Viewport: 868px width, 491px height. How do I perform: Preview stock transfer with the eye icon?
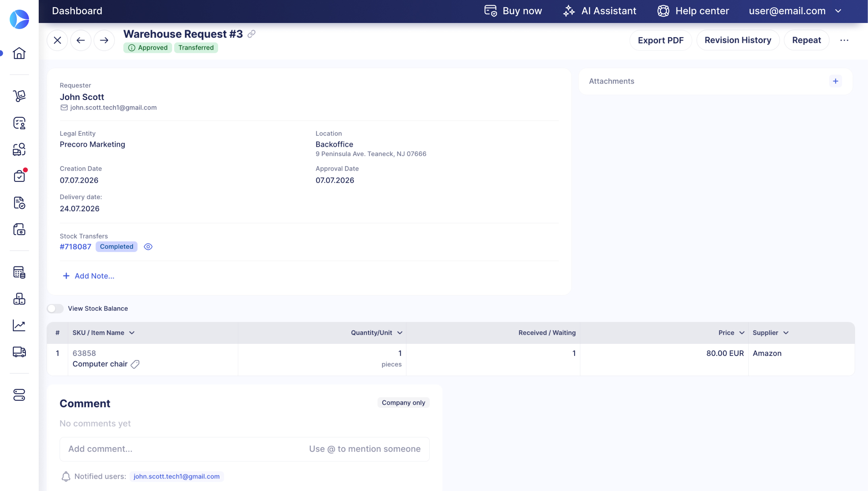148,247
